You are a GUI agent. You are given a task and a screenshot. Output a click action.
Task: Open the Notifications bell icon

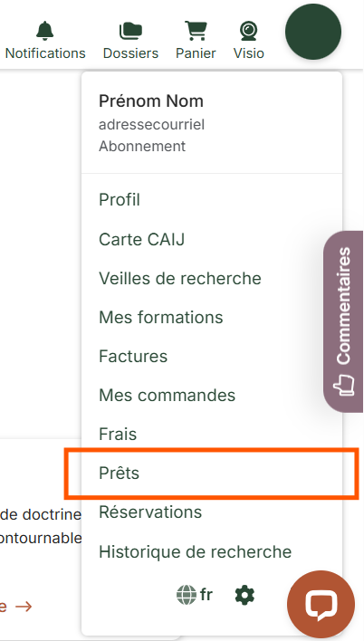45,31
